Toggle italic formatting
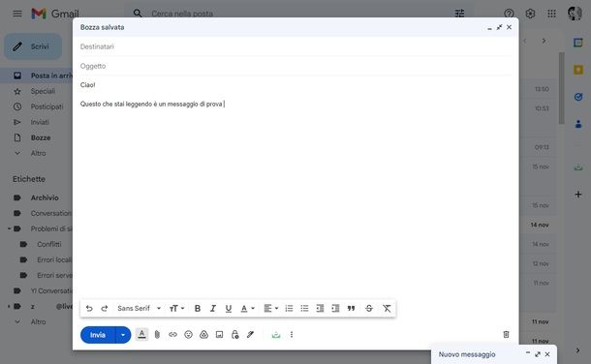 pos(213,308)
